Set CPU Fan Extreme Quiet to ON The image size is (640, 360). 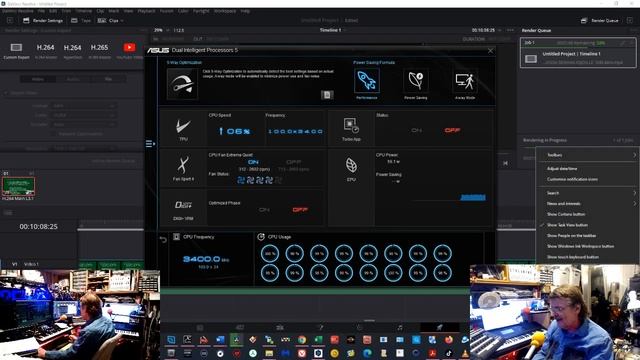coord(253,162)
